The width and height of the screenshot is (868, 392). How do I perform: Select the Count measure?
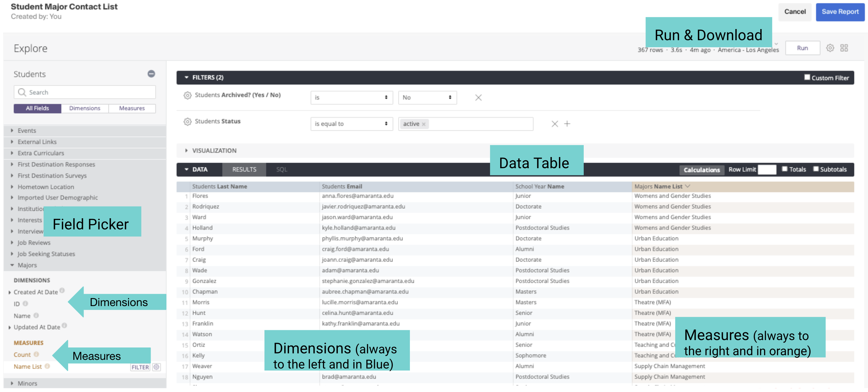[x=22, y=355]
